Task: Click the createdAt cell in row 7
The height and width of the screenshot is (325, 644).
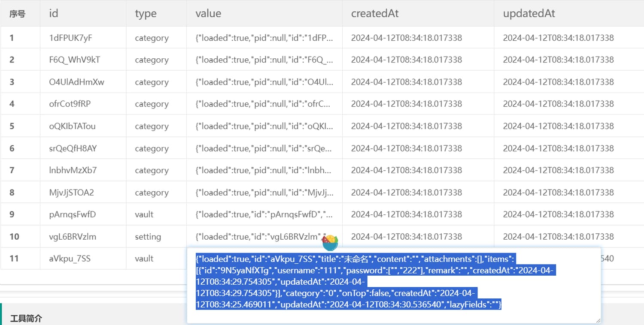Action: point(406,170)
